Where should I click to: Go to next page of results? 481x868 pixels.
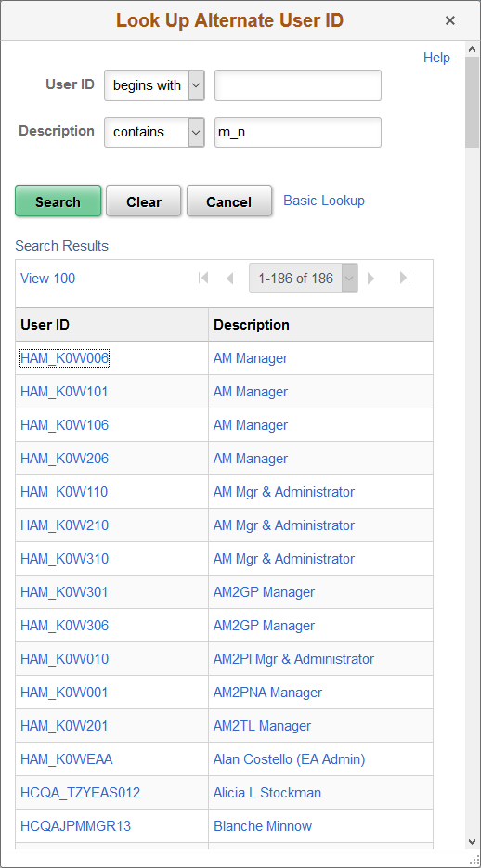370,278
